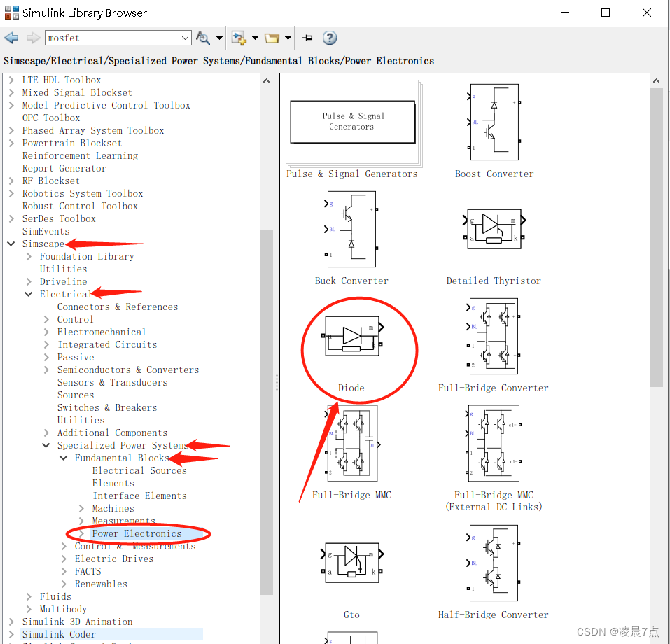Click the new model icon

(239, 38)
